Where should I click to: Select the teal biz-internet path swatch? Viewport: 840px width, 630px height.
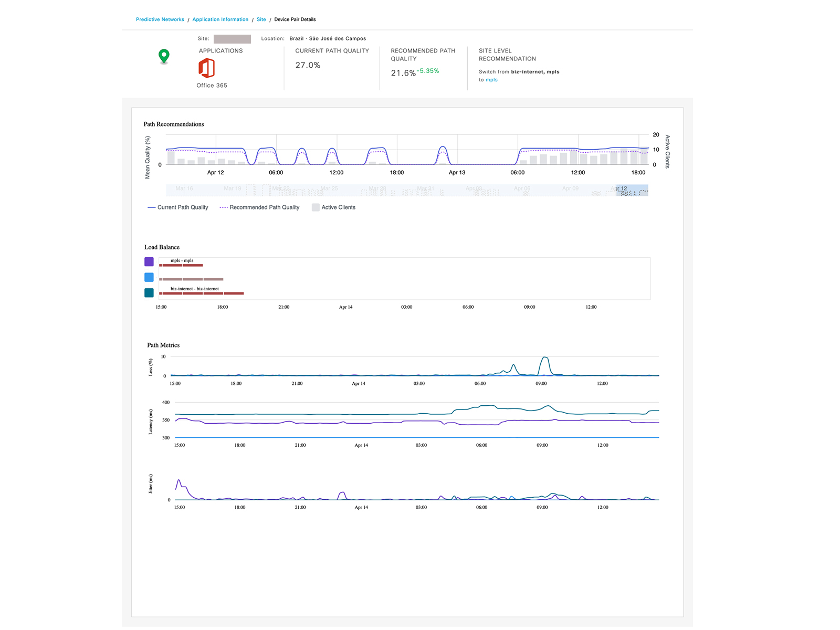(149, 293)
